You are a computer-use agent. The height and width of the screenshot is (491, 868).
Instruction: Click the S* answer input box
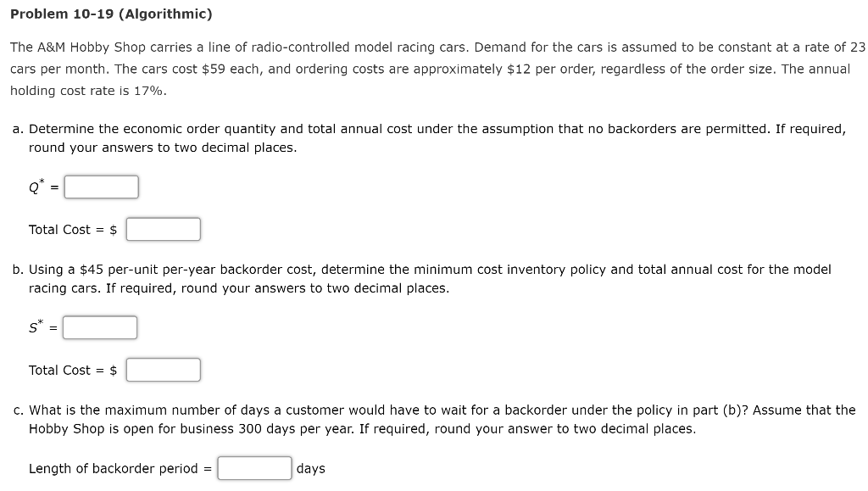pyautogui.click(x=100, y=327)
